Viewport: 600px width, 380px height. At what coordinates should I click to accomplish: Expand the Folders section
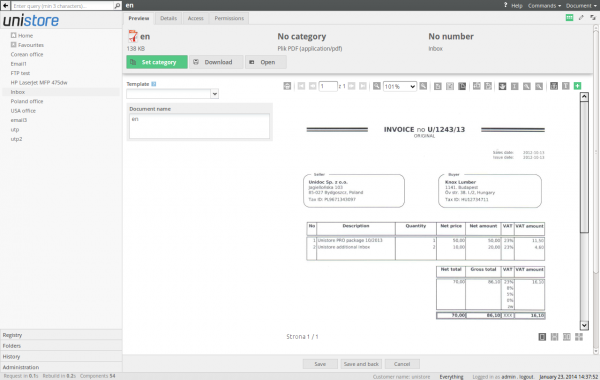pyautogui.click(x=61, y=346)
